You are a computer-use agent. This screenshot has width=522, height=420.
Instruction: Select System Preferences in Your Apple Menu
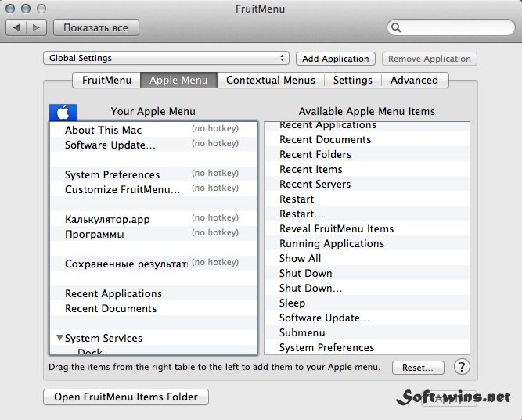(x=153, y=174)
